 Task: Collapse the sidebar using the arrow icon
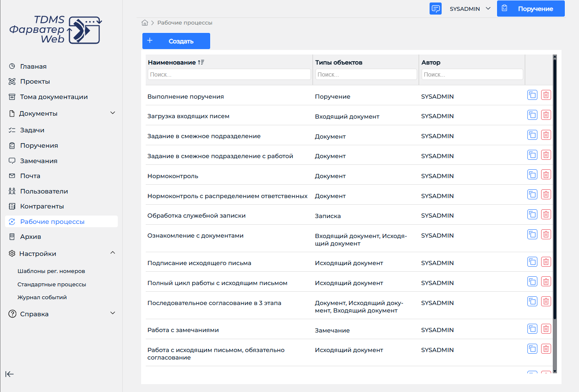coord(10,374)
